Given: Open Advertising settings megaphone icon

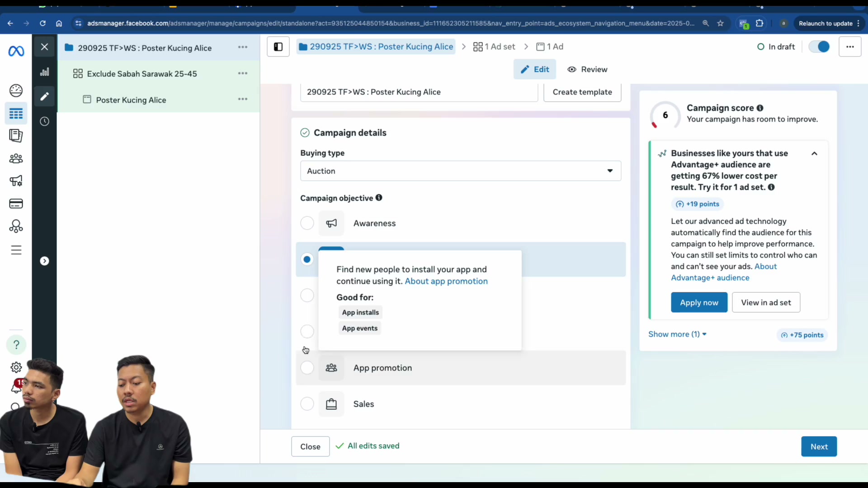Looking at the screenshot, I should pyautogui.click(x=16, y=181).
